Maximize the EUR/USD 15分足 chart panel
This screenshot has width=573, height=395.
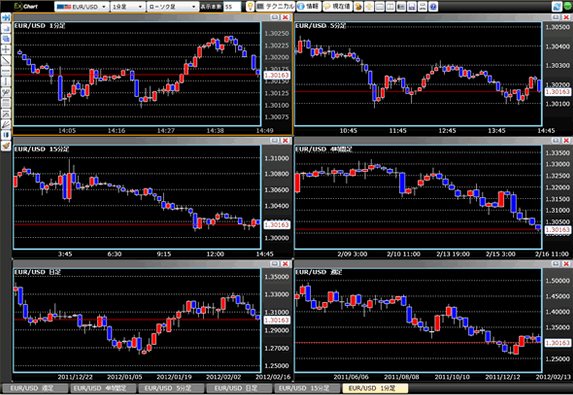(275, 141)
